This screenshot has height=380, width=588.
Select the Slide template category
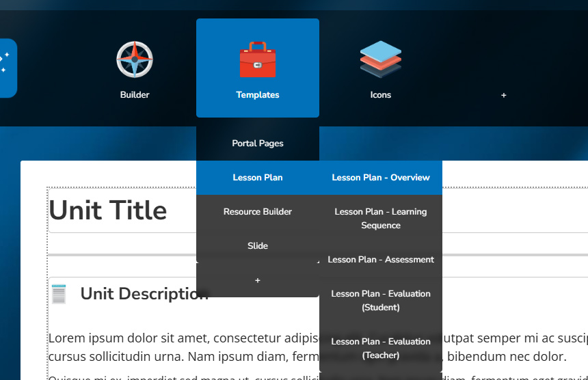coord(257,246)
